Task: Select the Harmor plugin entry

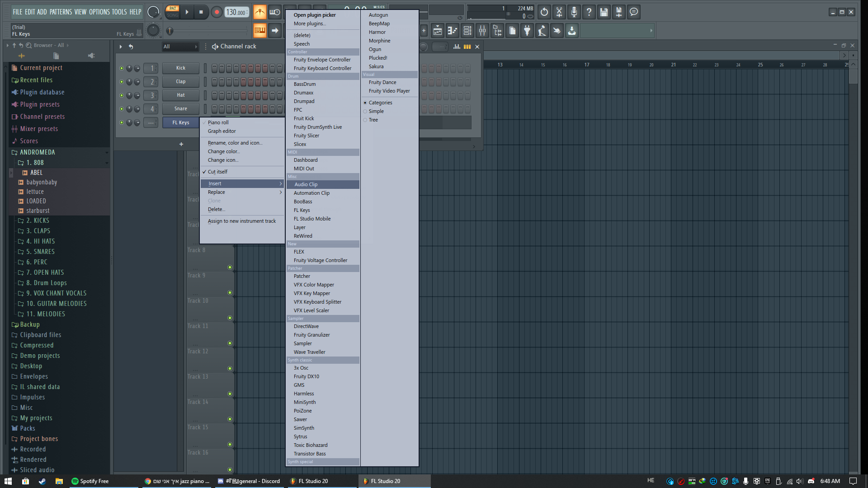Action: pos(377,32)
